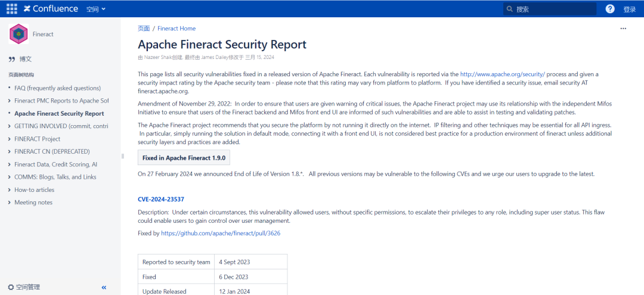Open the page more actions ellipsis
The image size is (644, 295).
pyautogui.click(x=623, y=29)
